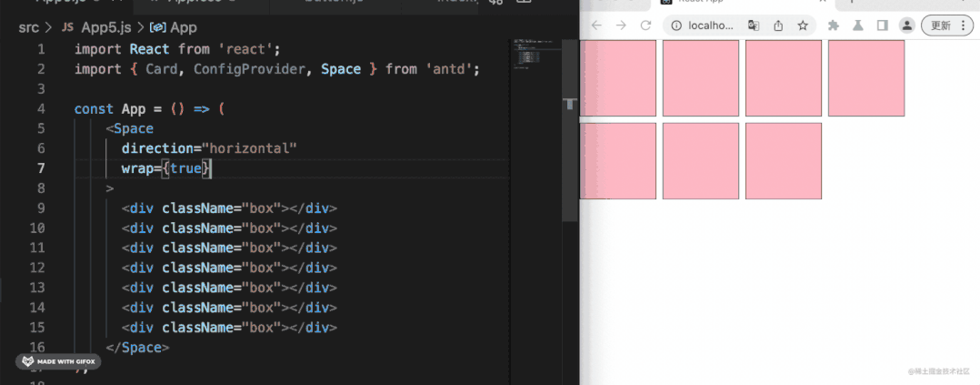Image resolution: width=980 pixels, height=385 pixels.
Task: Click the first pink box in top row
Action: [x=618, y=78]
